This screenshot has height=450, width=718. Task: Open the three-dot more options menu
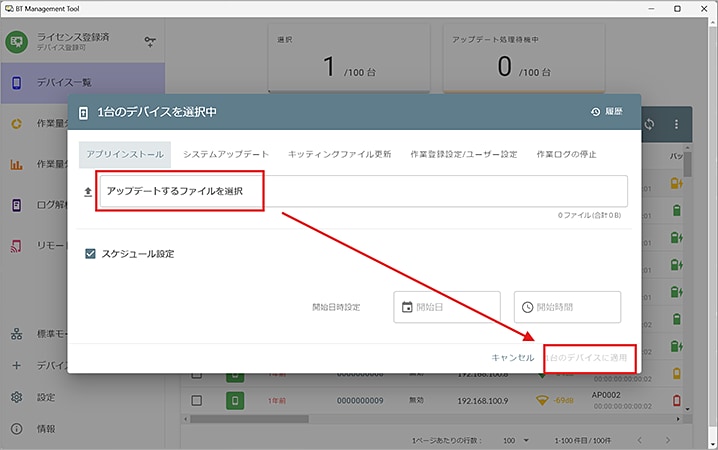point(676,124)
